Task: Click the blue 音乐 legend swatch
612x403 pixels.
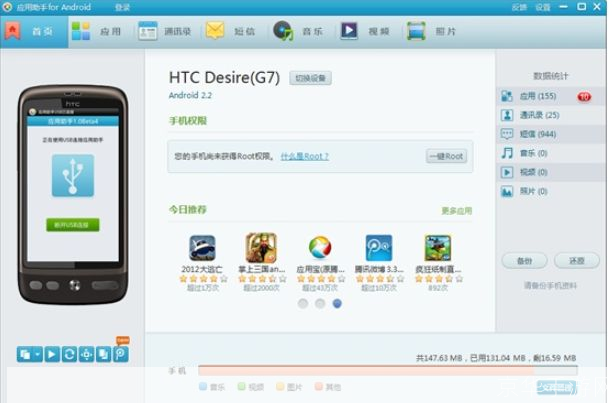Action: [x=203, y=387]
